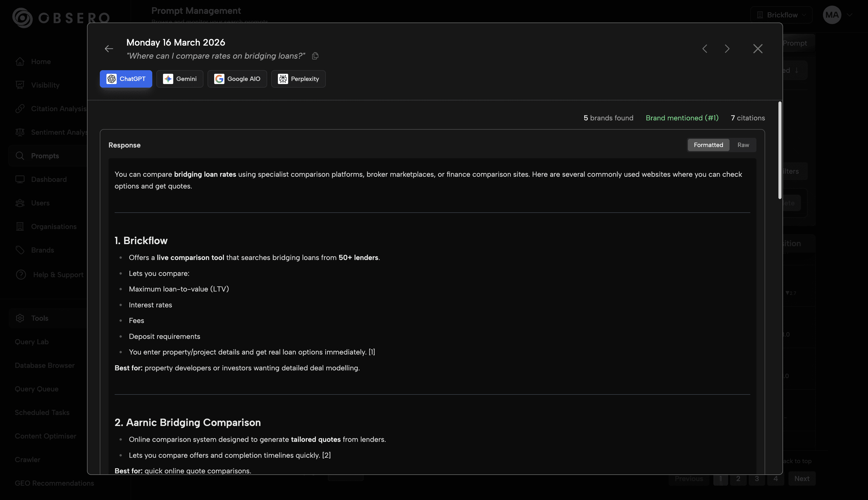Open the Perplexity engine tab
This screenshot has height=500, width=868.
pyautogui.click(x=298, y=79)
